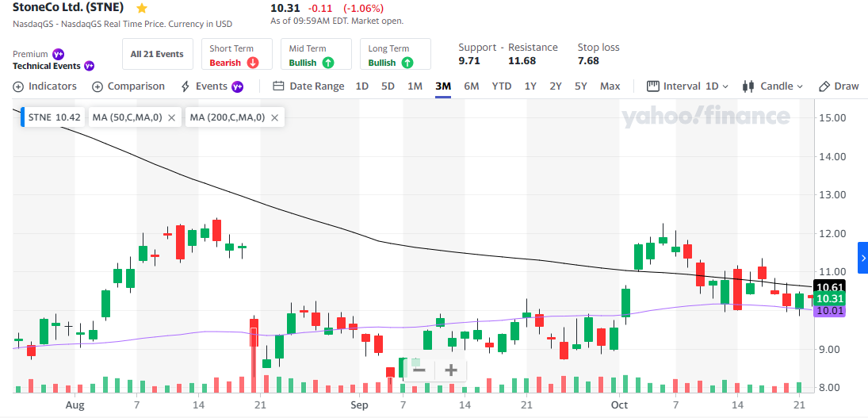Select the 1D range
868x418 pixels.
362,86
